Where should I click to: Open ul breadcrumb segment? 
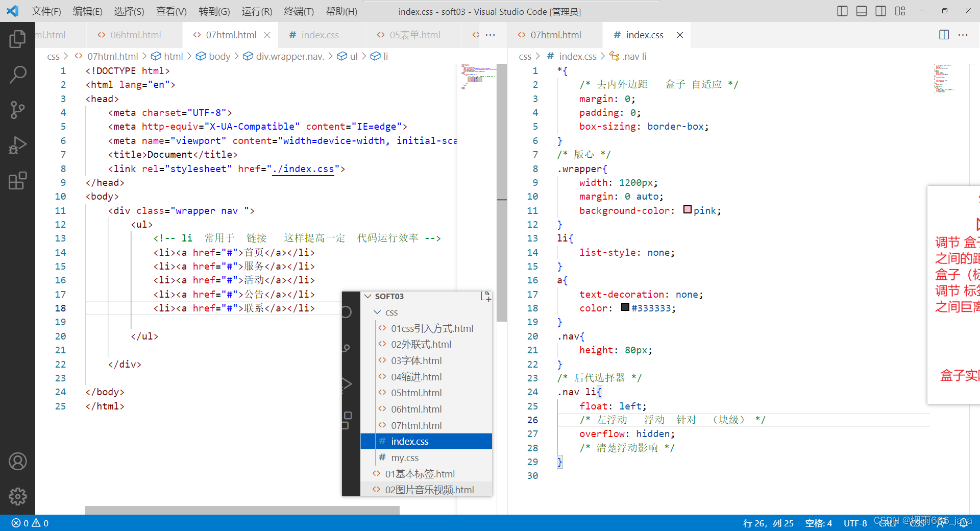point(353,56)
